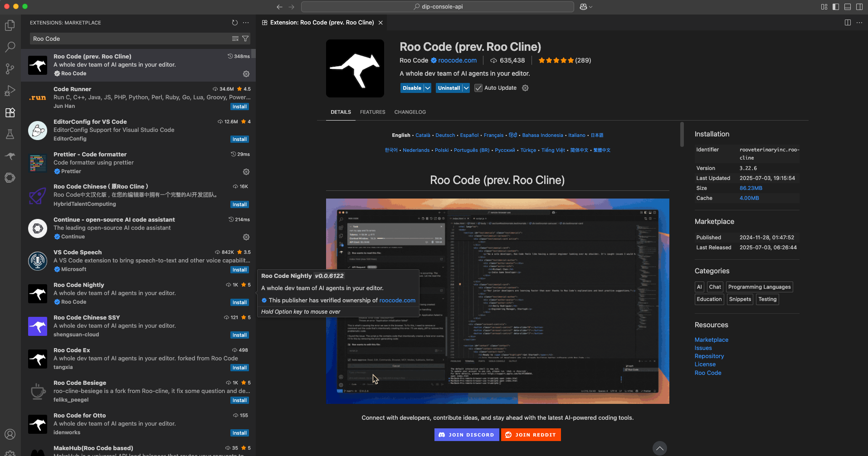Open manage gear for Continue extension row
This screenshot has width=868, height=456.
(246, 237)
